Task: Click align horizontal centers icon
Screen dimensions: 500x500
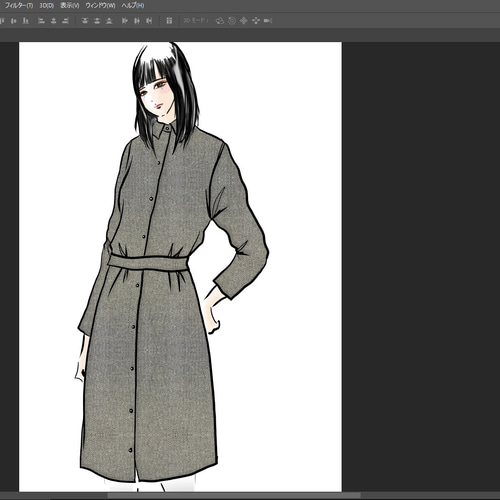Action: pos(53,21)
